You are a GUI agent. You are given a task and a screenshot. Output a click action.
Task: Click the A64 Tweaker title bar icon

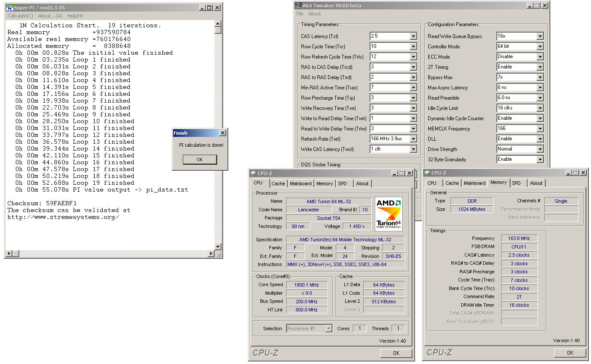(298, 6)
